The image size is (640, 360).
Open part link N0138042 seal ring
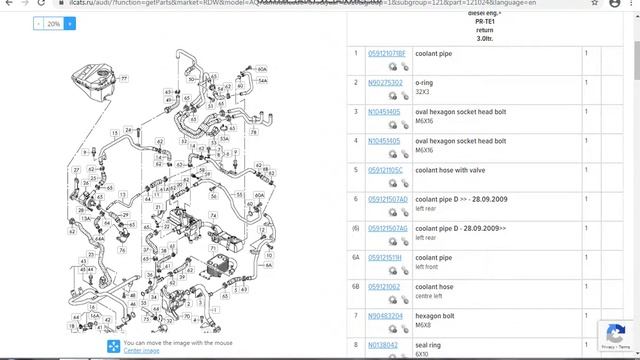tap(383, 345)
